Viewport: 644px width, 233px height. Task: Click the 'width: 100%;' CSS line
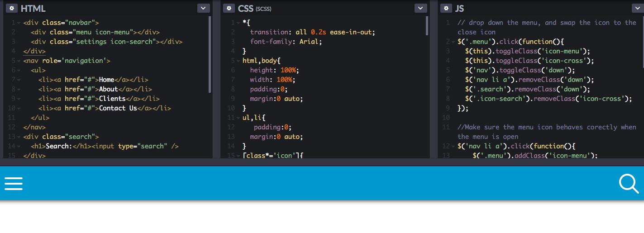point(273,80)
